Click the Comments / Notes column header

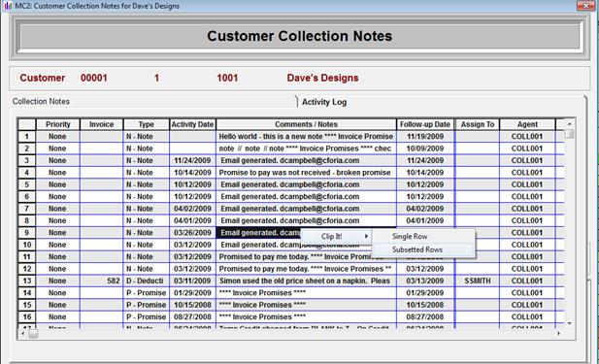click(306, 124)
